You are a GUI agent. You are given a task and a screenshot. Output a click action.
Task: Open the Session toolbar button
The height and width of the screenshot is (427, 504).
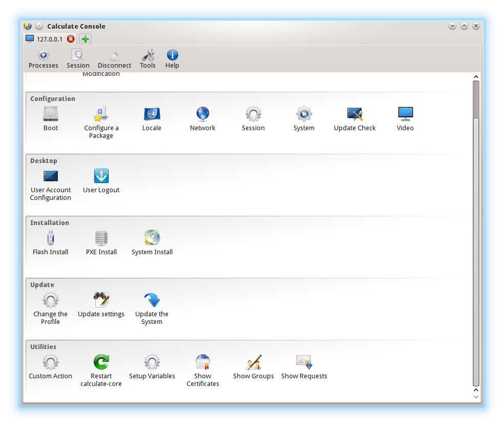[78, 59]
